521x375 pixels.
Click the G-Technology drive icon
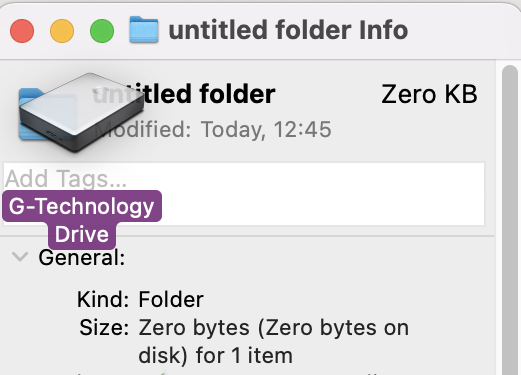82,112
